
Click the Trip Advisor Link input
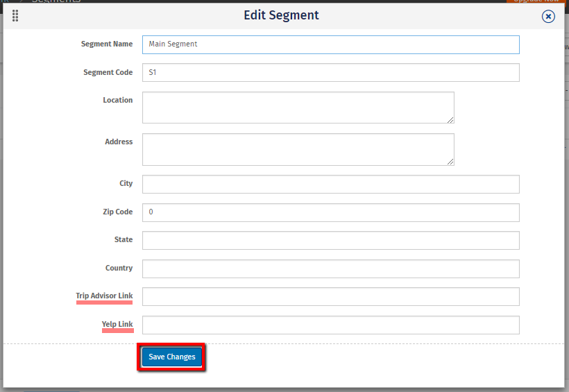point(330,296)
